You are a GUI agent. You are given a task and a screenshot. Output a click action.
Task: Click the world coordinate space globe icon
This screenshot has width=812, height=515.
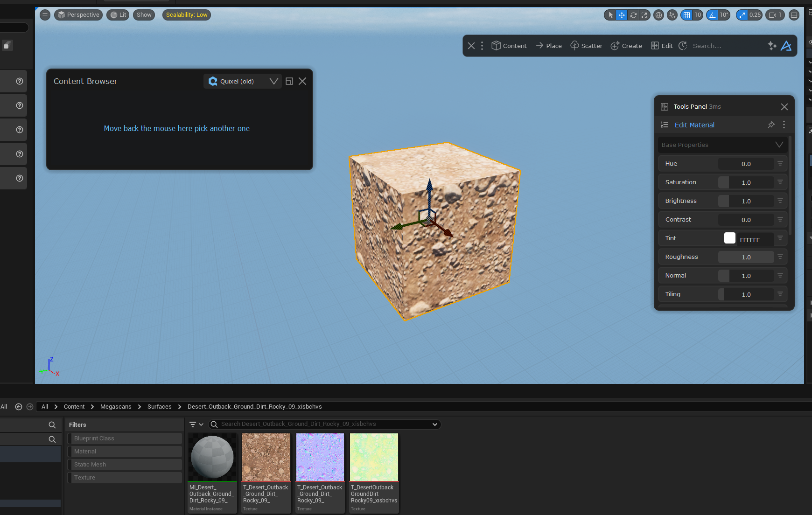coord(658,15)
